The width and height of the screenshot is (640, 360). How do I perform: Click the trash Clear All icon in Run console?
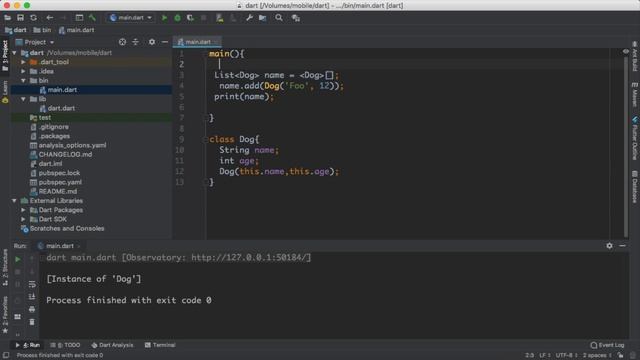click(32, 322)
